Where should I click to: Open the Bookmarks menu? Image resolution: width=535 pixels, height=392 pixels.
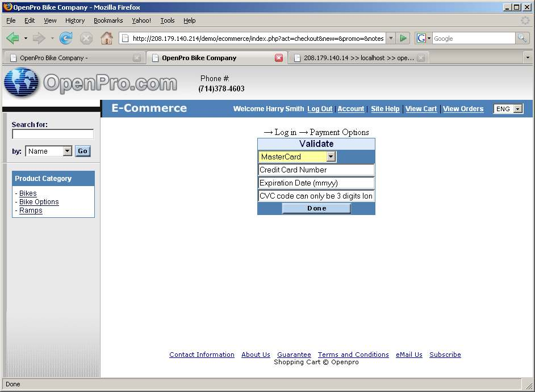[108, 20]
